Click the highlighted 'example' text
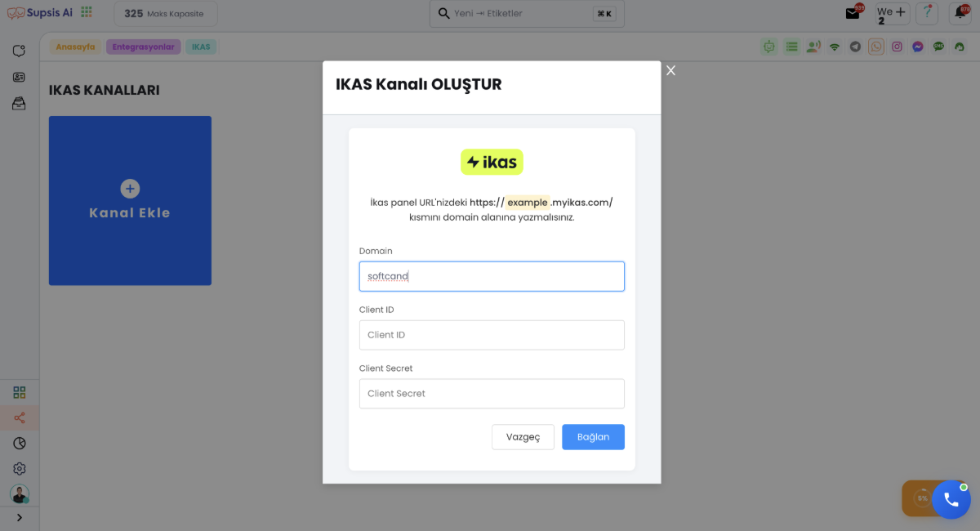980x531 pixels. 528,203
